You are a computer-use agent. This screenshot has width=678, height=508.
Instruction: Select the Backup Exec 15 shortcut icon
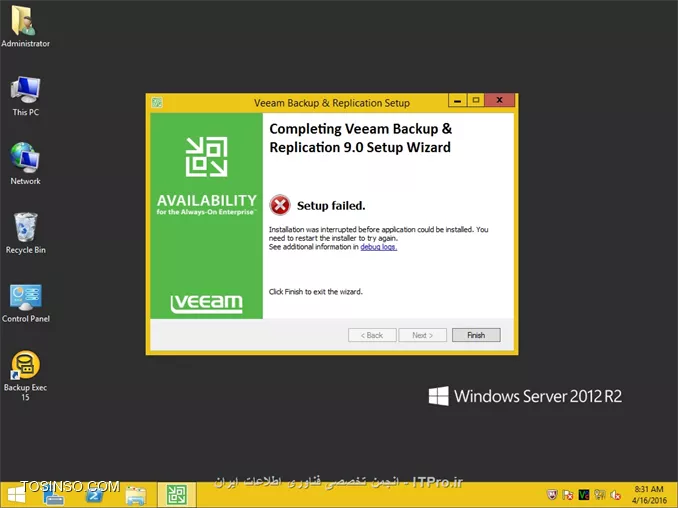pos(25,375)
